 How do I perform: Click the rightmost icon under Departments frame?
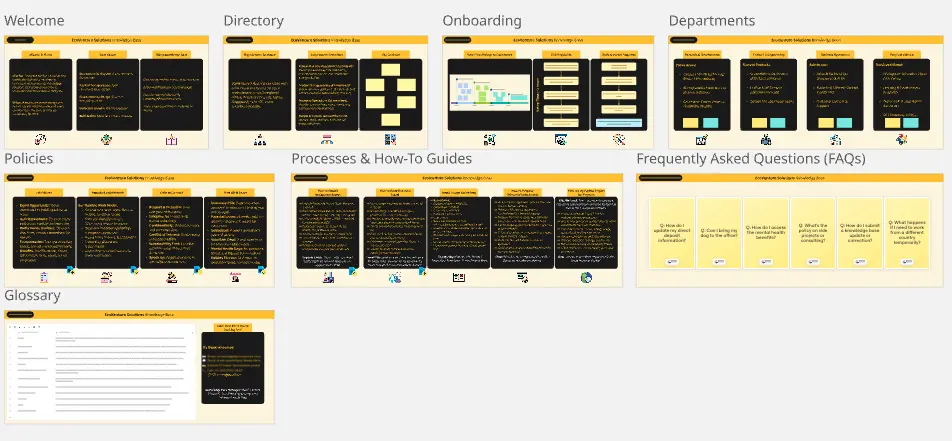point(897,140)
